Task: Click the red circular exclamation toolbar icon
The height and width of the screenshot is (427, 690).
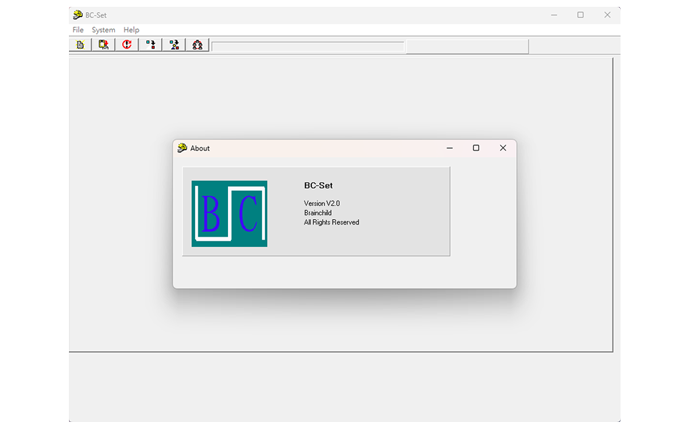Action: pyautogui.click(x=127, y=45)
